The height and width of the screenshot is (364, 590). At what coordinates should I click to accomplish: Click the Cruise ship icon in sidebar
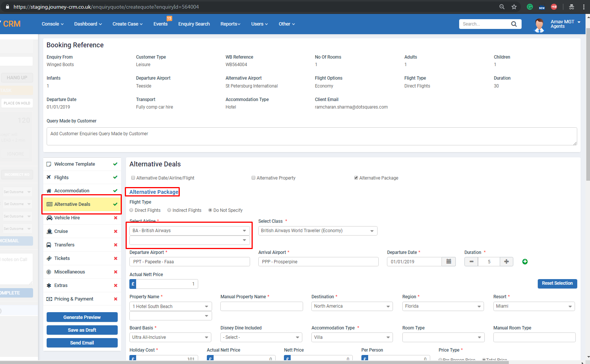click(49, 231)
